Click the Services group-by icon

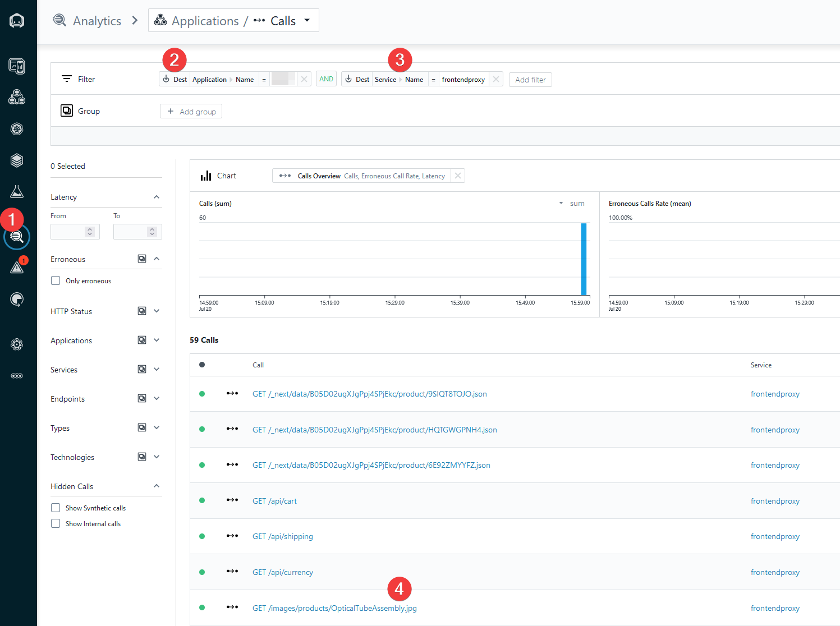click(x=142, y=369)
